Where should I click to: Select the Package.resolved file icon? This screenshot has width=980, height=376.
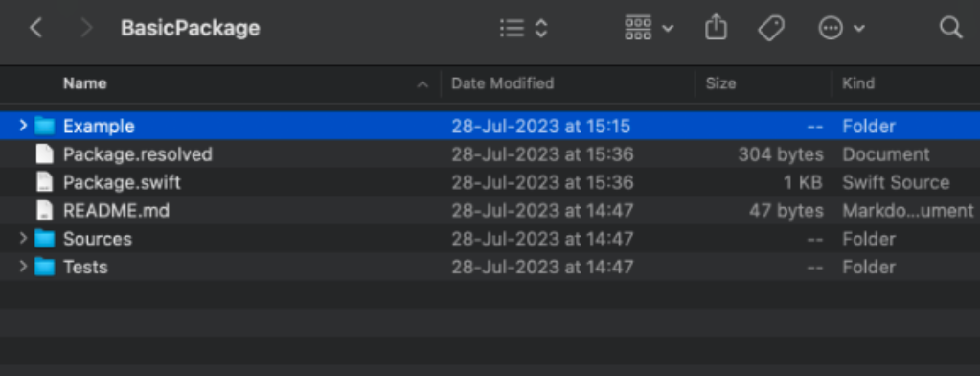[44, 153]
